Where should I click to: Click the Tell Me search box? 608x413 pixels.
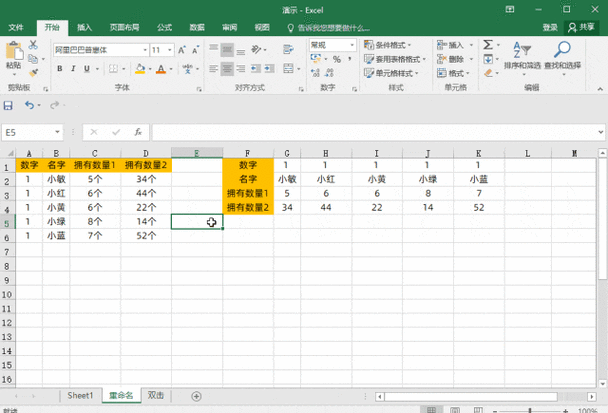(329, 28)
